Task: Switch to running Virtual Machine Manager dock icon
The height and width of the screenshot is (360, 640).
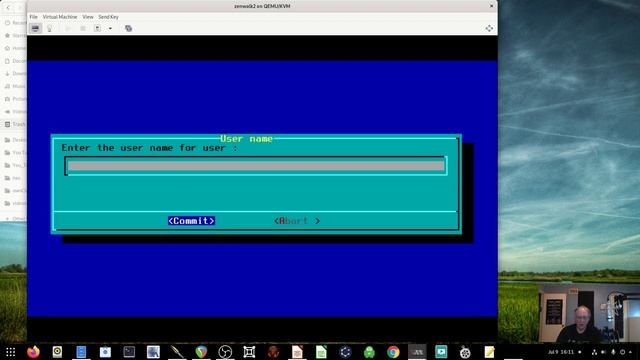Action: (x=417, y=352)
